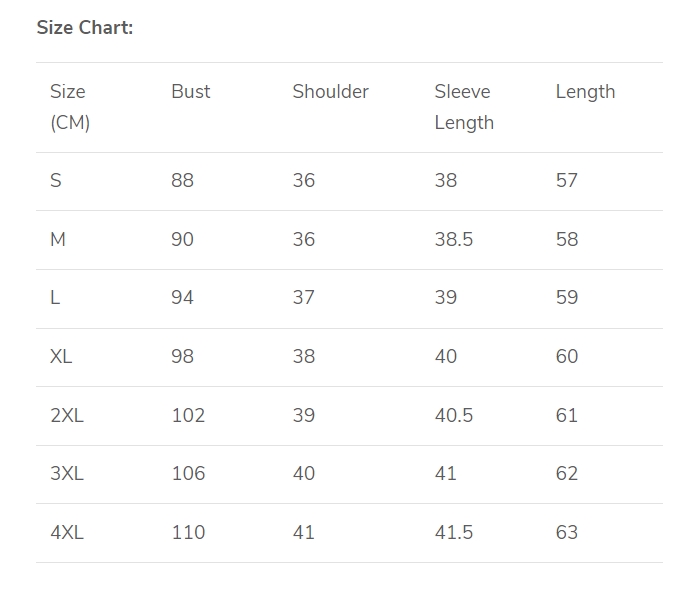
Task: Select the XL size row label
Action: click(x=61, y=357)
